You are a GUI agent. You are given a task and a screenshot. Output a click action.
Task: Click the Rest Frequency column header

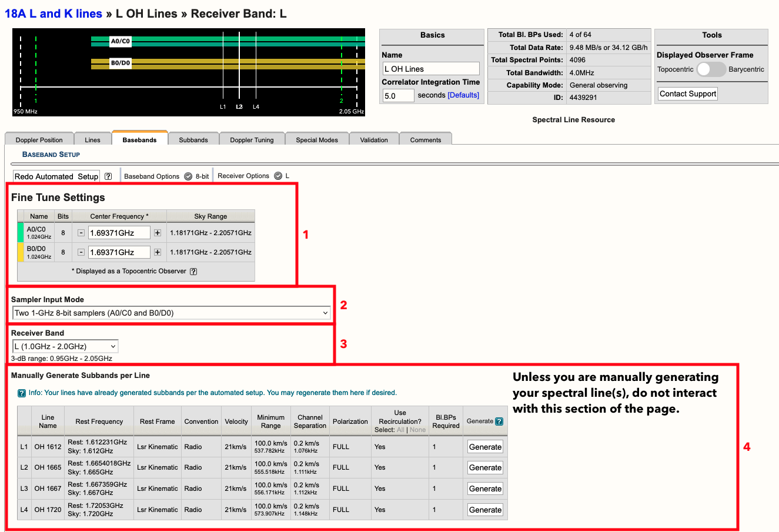point(99,421)
